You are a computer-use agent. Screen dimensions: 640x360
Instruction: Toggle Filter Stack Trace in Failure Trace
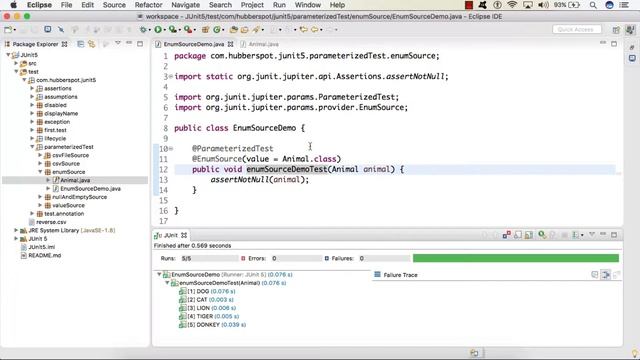(606, 275)
